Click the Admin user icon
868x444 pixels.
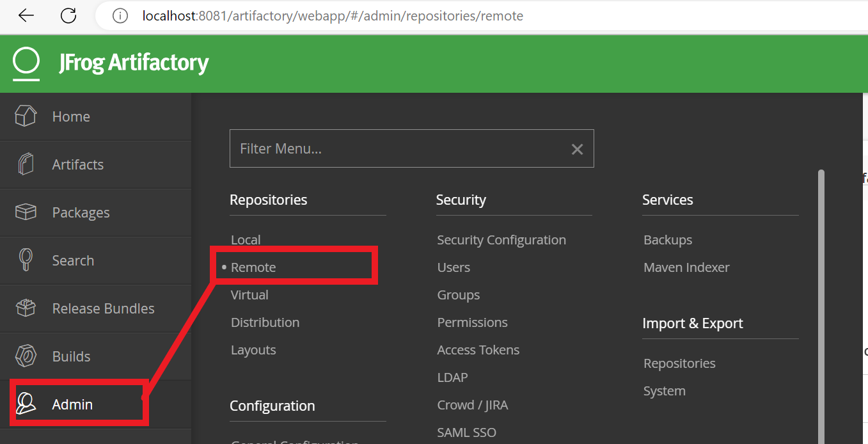click(26, 404)
